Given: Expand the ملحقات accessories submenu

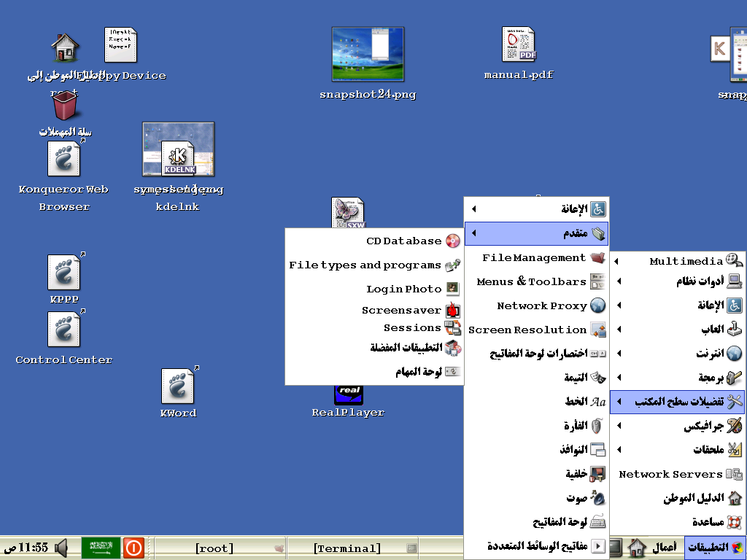Looking at the screenshot, I should click(x=678, y=449).
